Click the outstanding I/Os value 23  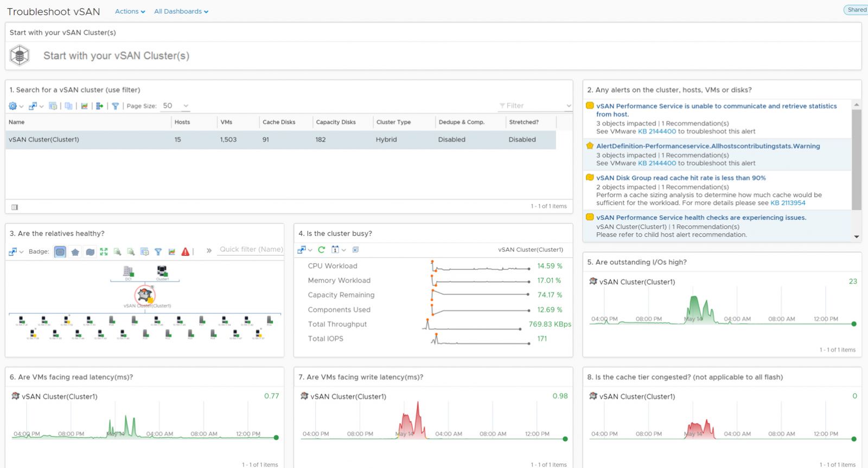(x=853, y=281)
